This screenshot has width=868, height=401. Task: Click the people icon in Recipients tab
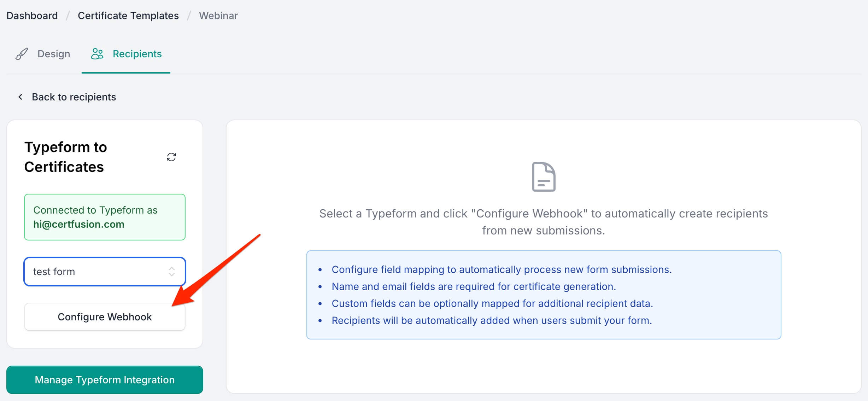[97, 54]
